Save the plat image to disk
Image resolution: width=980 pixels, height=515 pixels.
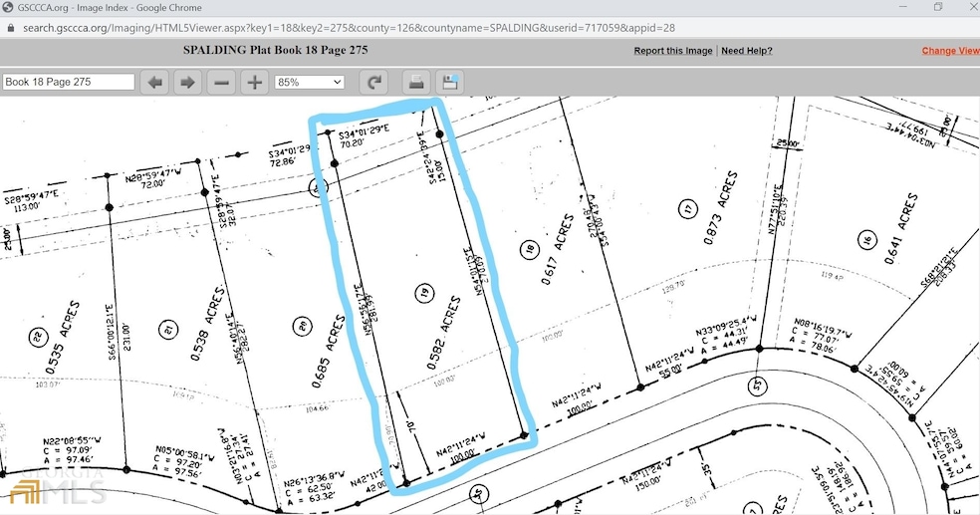tap(449, 83)
